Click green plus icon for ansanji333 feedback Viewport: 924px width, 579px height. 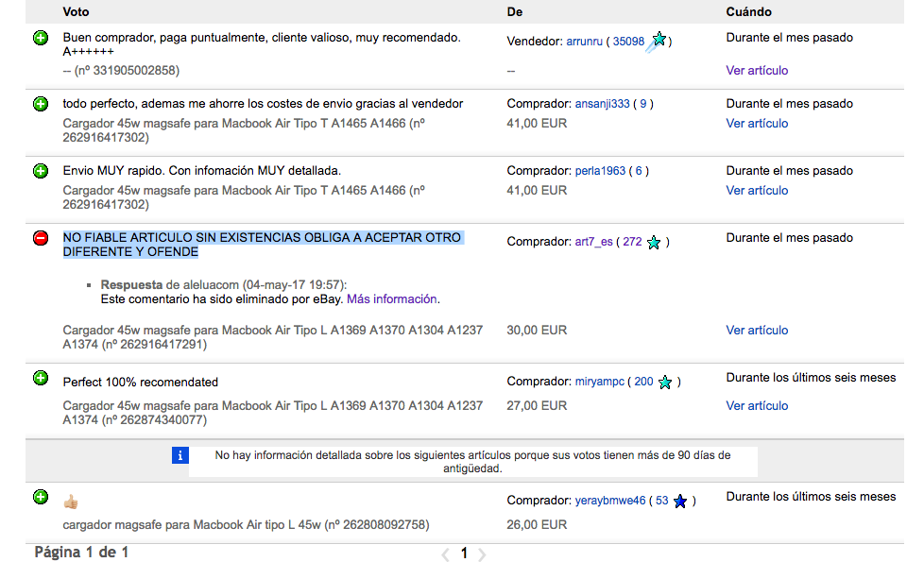tap(41, 104)
